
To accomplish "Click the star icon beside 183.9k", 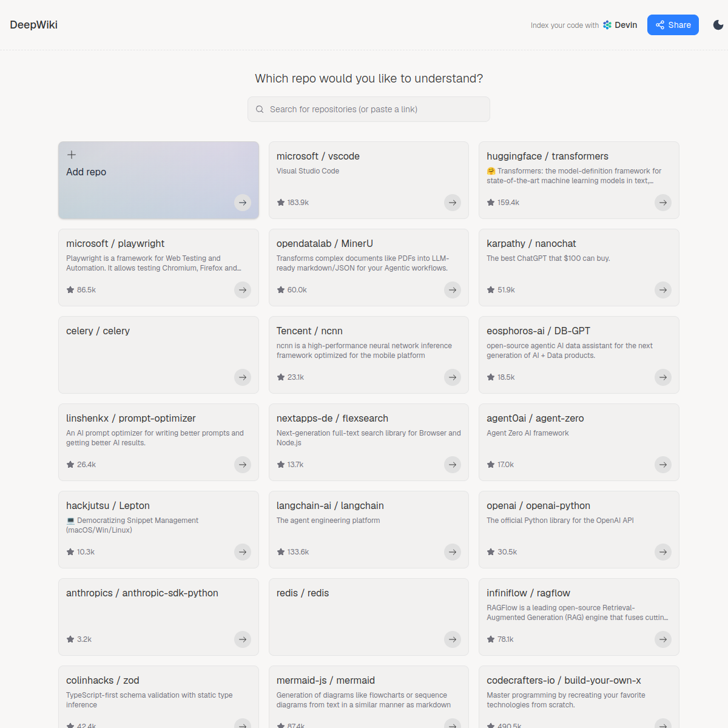I will [x=281, y=203].
